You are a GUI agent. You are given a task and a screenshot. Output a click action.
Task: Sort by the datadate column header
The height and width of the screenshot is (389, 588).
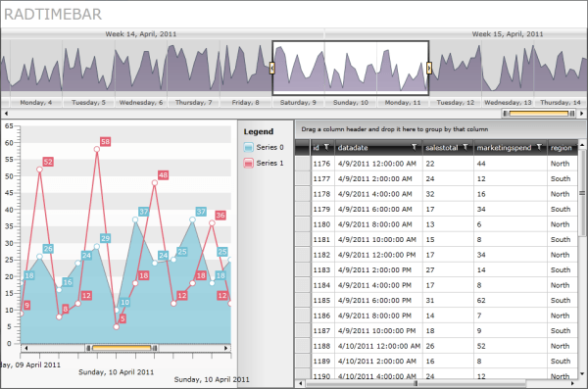coord(353,148)
